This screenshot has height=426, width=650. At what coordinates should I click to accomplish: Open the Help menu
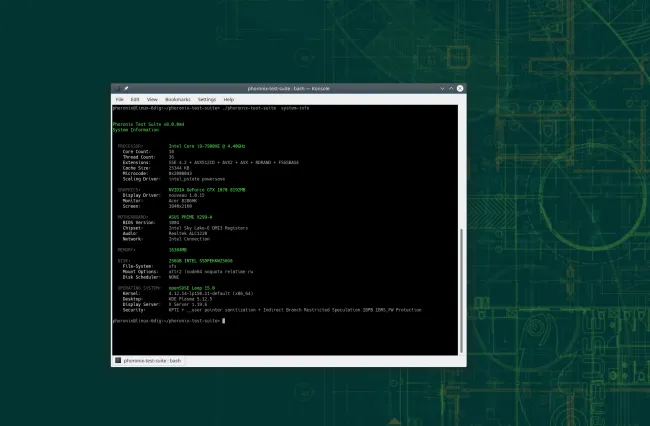(x=229, y=99)
